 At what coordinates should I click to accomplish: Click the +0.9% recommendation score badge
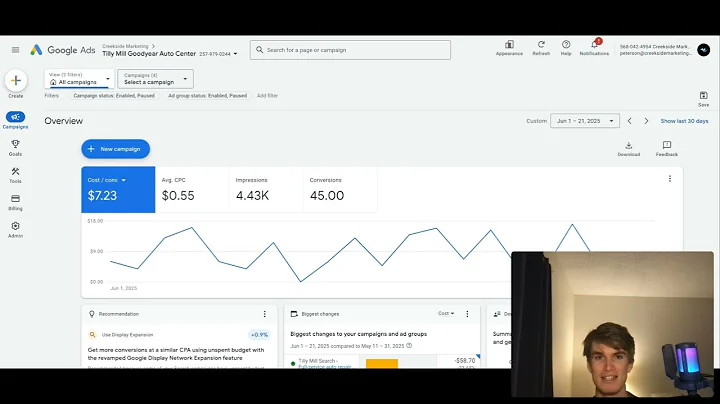(259, 335)
